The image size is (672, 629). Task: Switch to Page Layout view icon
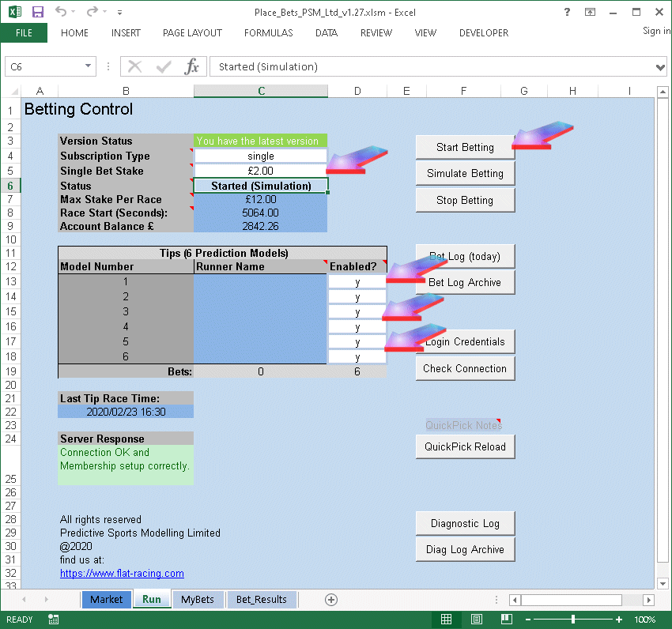pos(476,620)
